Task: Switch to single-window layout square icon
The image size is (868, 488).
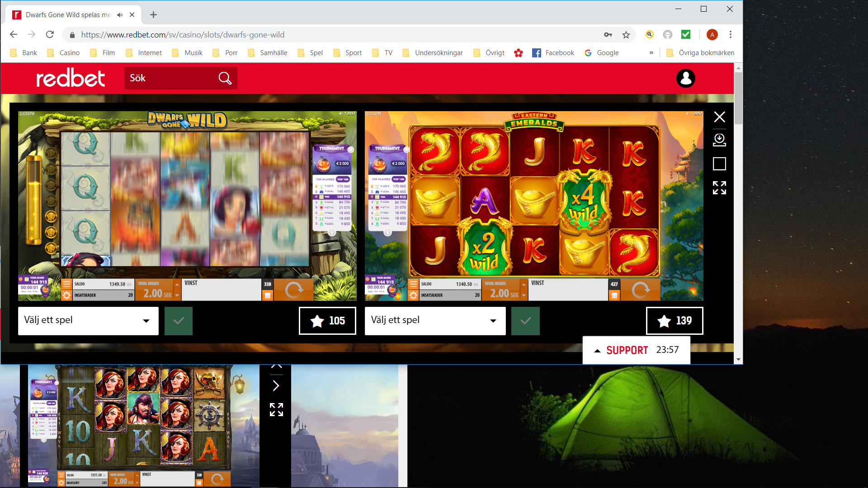Action: tap(719, 164)
